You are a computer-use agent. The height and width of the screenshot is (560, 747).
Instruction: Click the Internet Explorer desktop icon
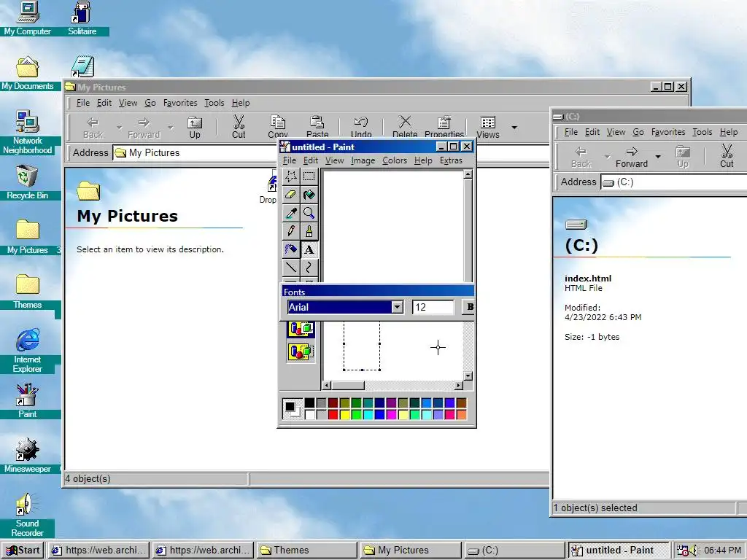27,351
